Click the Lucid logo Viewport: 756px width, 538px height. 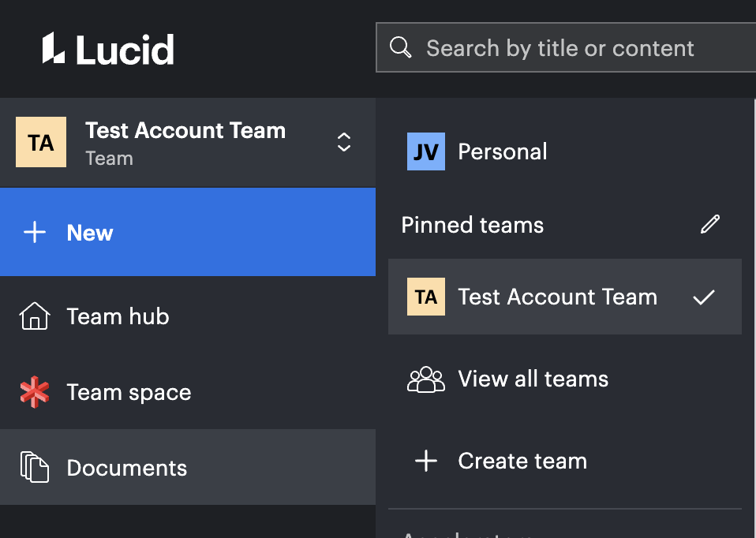tap(108, 48)
